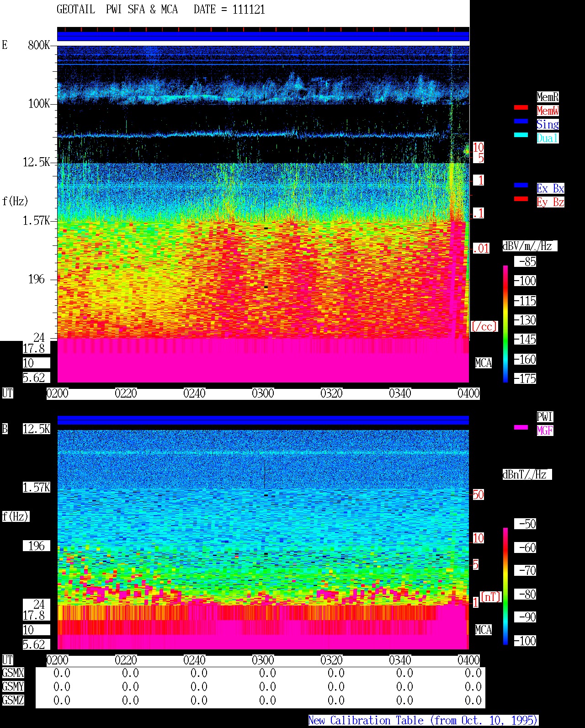Click the 1.57K label on B panel
This screenshot has height=728, width=585.
click(37, 488)
